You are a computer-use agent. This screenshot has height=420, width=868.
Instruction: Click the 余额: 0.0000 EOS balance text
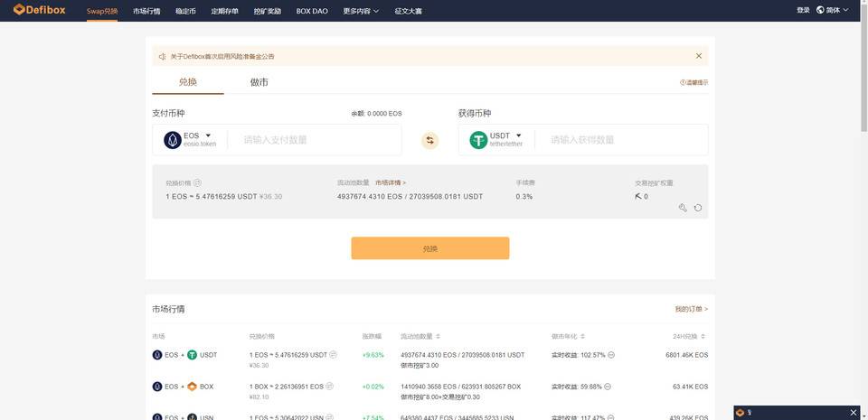click(x=376, y=113)
